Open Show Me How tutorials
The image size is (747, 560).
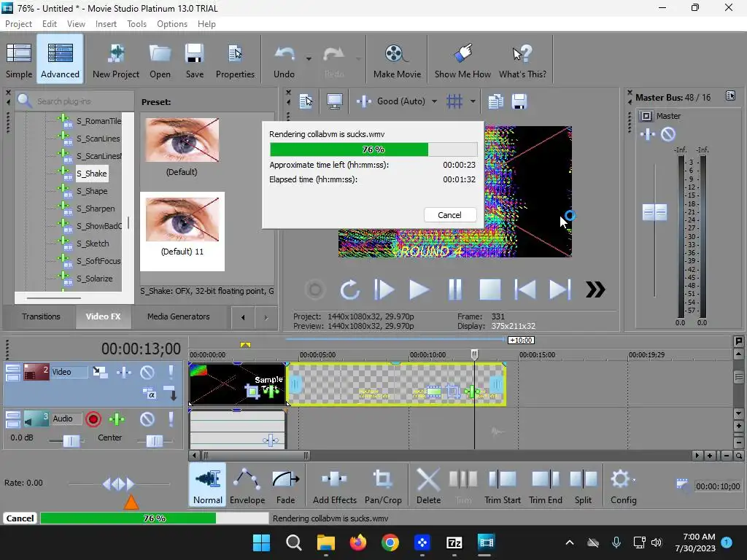click(x=462, y=60)
